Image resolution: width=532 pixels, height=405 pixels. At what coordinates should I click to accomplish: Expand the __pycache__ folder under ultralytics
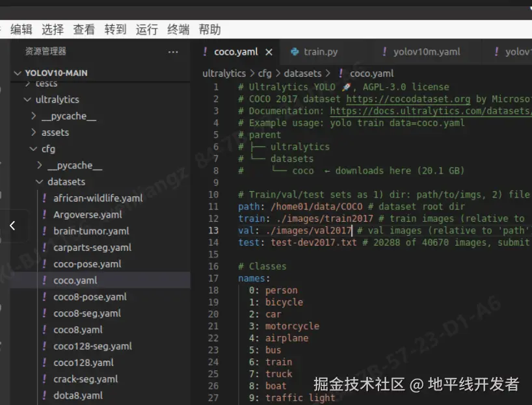point(34,116)
